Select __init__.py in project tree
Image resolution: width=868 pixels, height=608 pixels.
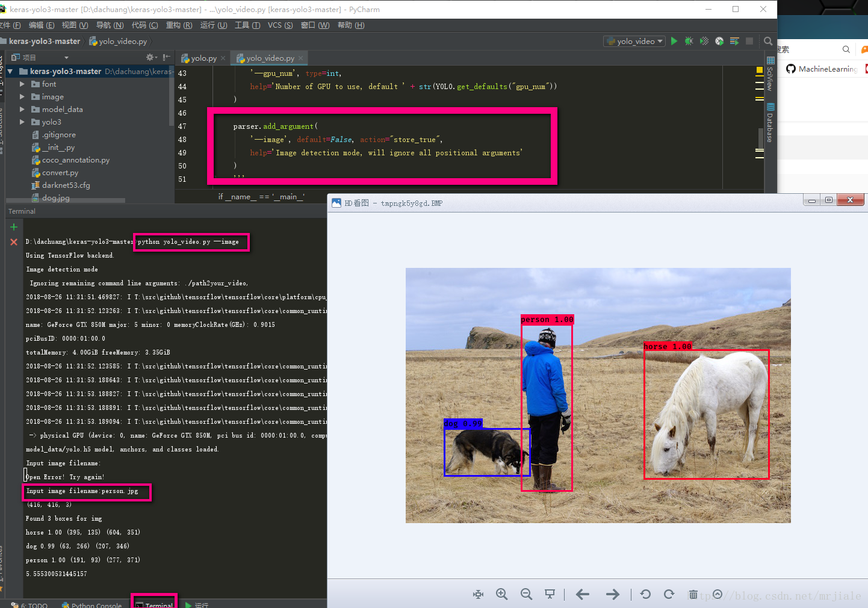tap(53, 147)
